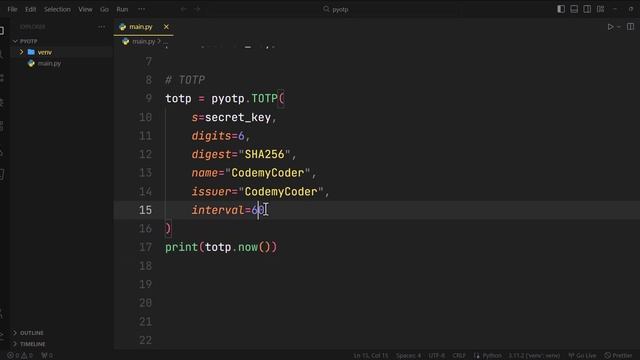Expand the Timeline section
This screenshot has height=360, width=640.
tap(32, 344)
